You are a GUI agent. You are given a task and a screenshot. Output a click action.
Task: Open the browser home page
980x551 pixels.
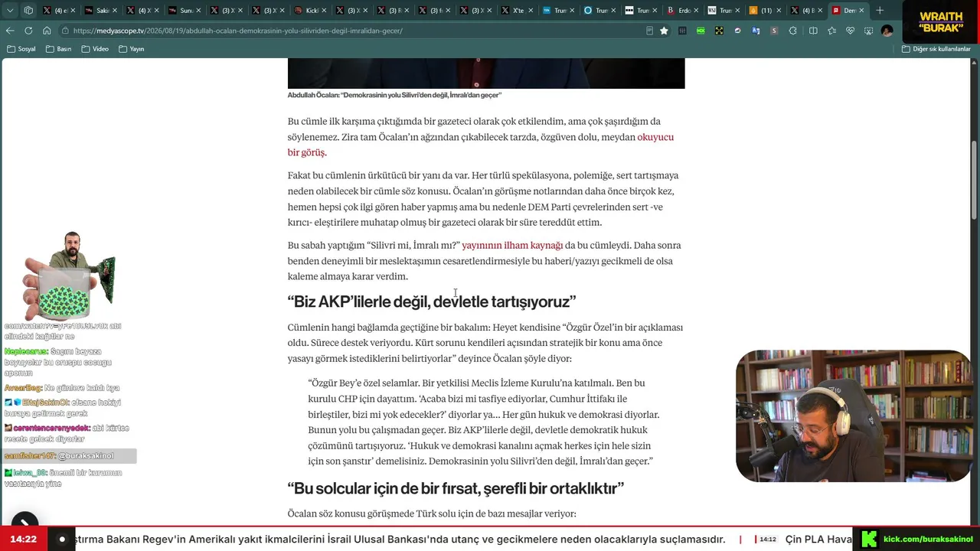[47, 31]
